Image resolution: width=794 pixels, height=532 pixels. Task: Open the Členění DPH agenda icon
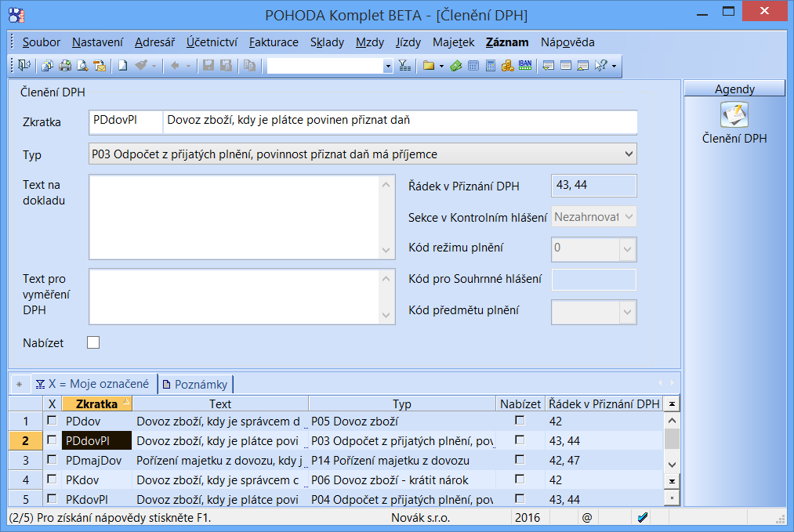(734, 115)
